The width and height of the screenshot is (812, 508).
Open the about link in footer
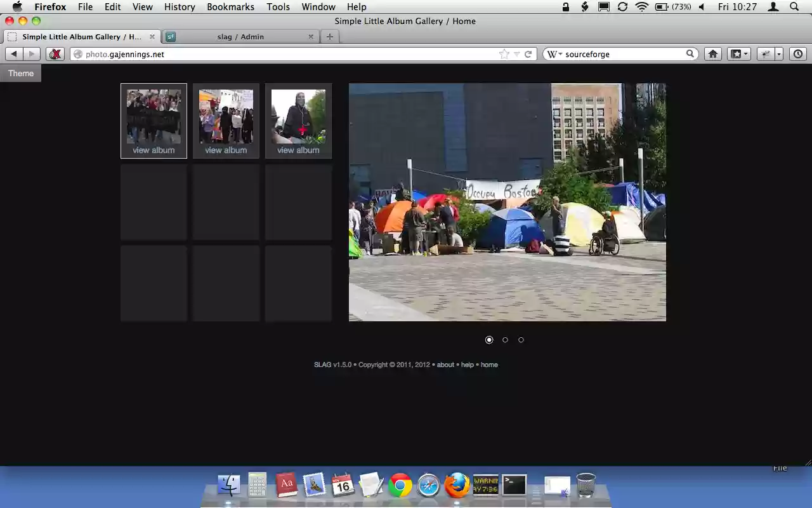[445, 364]
